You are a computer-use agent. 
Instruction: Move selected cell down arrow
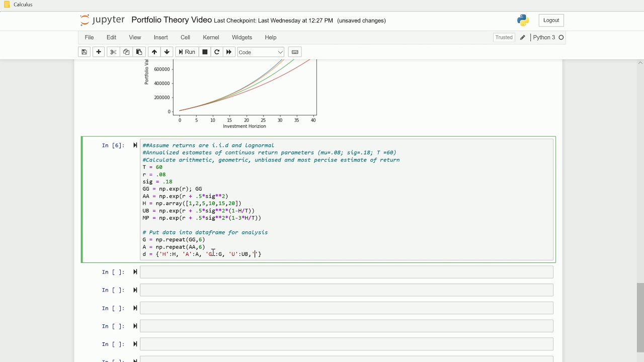pos(167,52)
